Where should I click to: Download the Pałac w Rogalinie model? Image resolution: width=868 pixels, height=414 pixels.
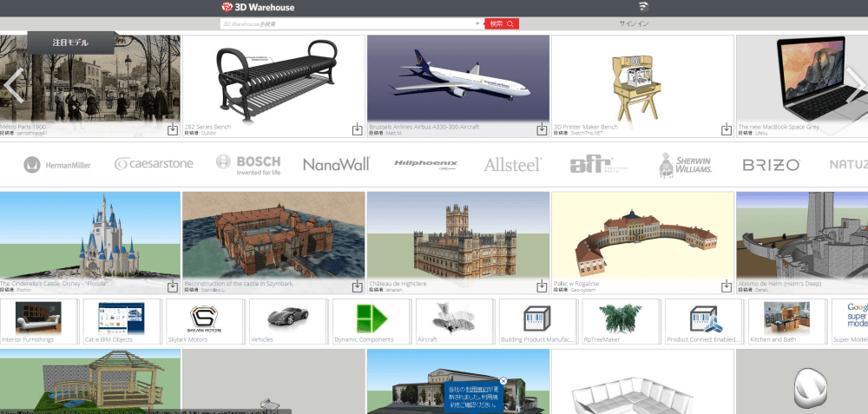pyautogui.click(x=727, y=286)
